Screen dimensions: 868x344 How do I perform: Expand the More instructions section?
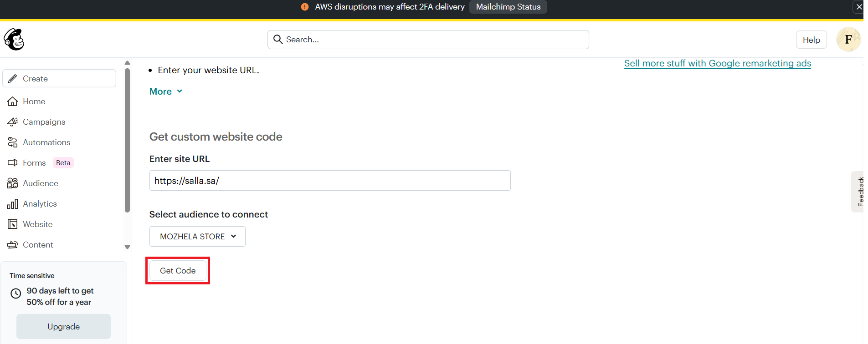166,91
